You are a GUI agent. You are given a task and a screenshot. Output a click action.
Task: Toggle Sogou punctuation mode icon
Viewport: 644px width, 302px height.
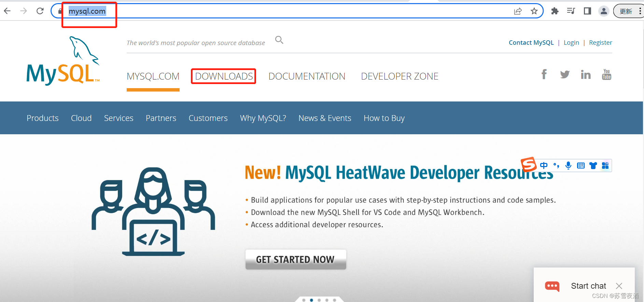[556, 166]
